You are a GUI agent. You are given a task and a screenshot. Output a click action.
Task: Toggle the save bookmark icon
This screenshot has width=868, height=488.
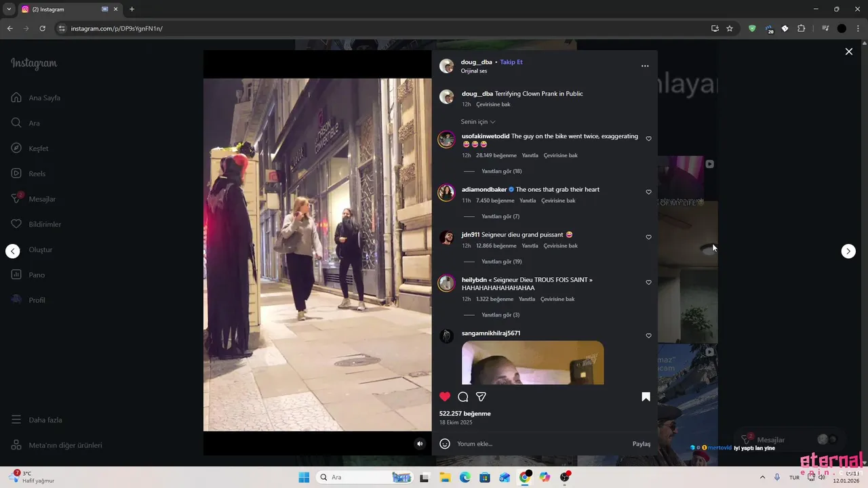click(x=646, y=397)
